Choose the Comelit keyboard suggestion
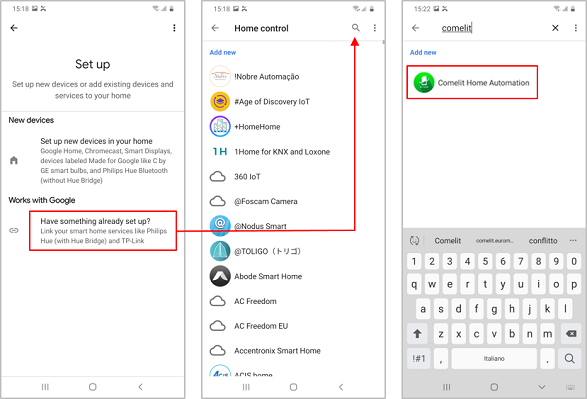587x399 pixels. (x=448, y=241)
